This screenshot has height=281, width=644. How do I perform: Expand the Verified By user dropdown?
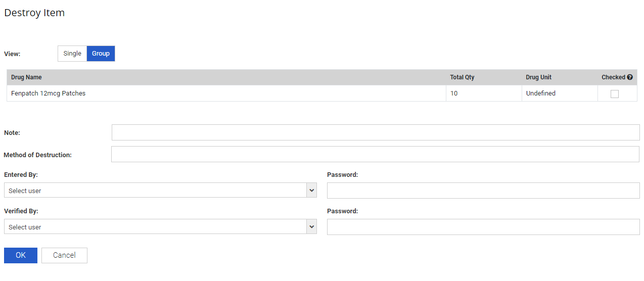160,227
